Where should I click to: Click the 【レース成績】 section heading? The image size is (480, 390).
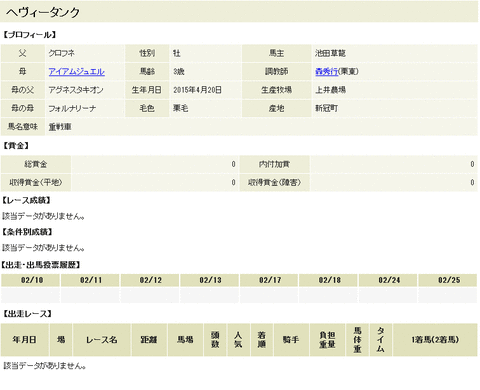(27, 200)
